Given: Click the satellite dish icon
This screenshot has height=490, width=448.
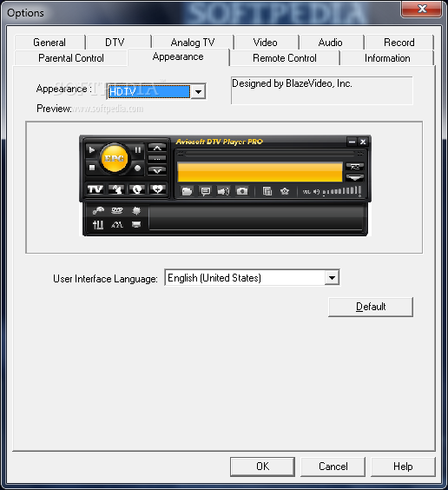Looking at the screenshot, I should pos(116,189).
